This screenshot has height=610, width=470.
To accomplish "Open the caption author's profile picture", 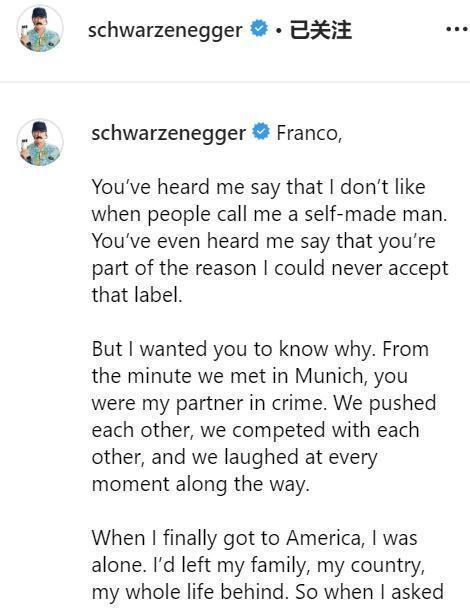I will coord(40,143).
